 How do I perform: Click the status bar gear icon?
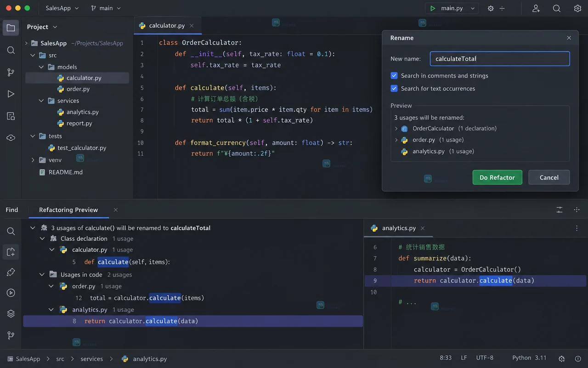(561, 359)
